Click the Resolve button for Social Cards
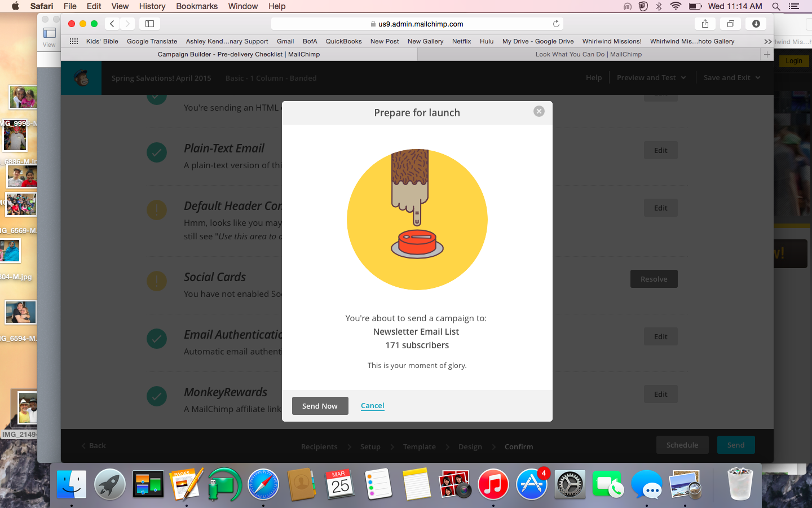This screenshot has height=508, width=812. (654, 279)
